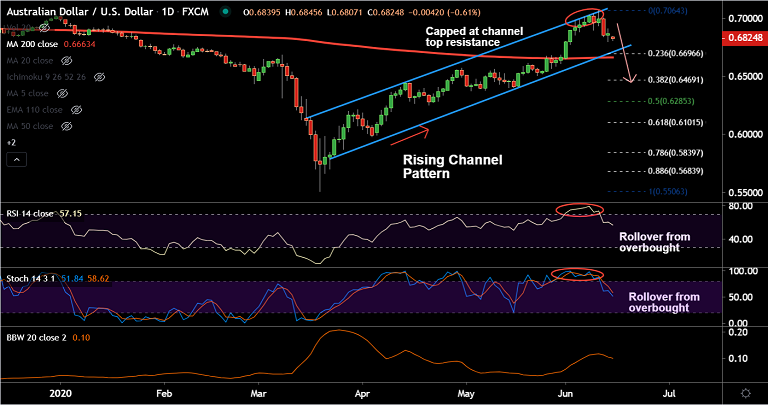Toggle the EMA 110 close eye icon
This screenshot has height=405, width=768.
coord(76,110)
